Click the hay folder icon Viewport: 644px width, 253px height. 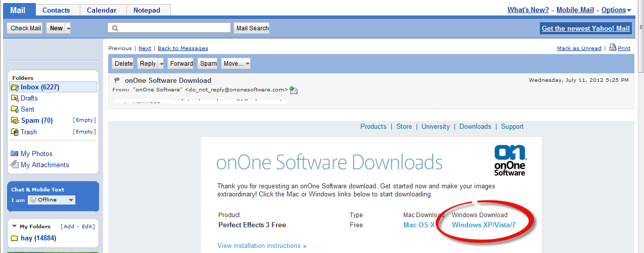pos(15,238)
